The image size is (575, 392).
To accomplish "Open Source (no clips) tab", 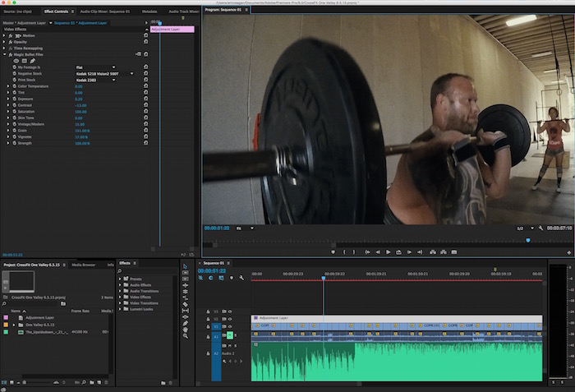I will [x=17, y=12].
